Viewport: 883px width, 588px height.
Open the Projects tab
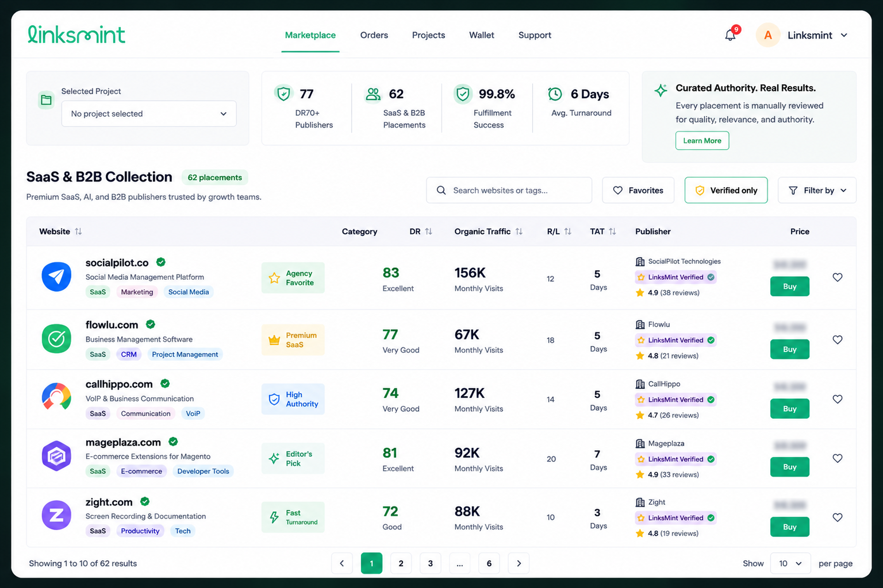429,35
